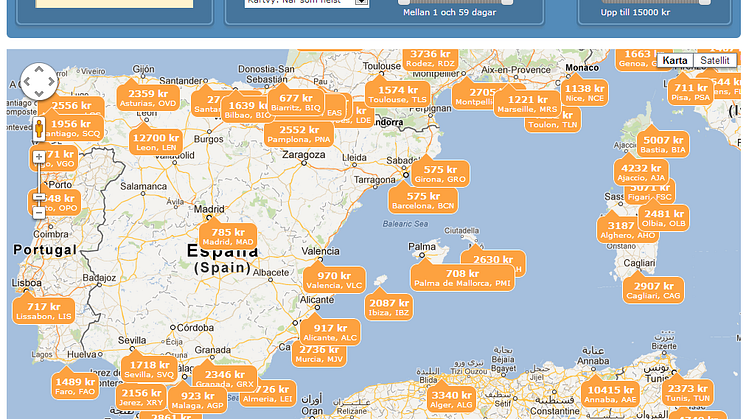Pan the map up with arrow control
The width and height of the screenshot is (746, 419).
[39, 70]
